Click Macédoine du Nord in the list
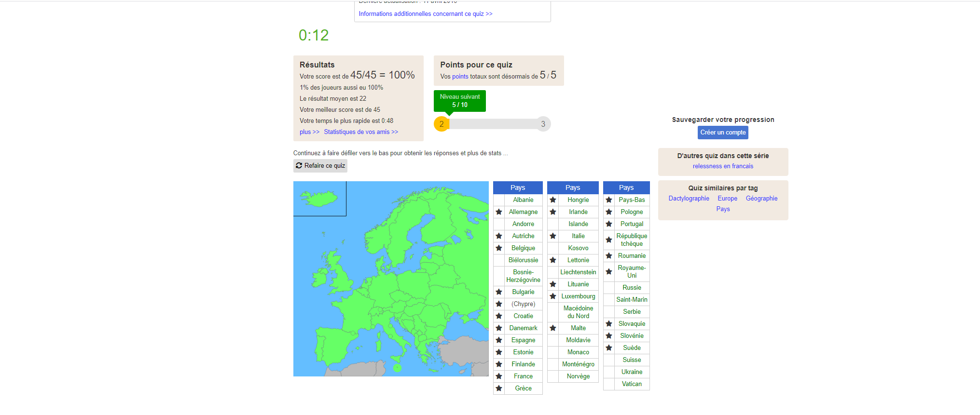The height and width of the screenshot is (415, 980). [x=578, y=312]
